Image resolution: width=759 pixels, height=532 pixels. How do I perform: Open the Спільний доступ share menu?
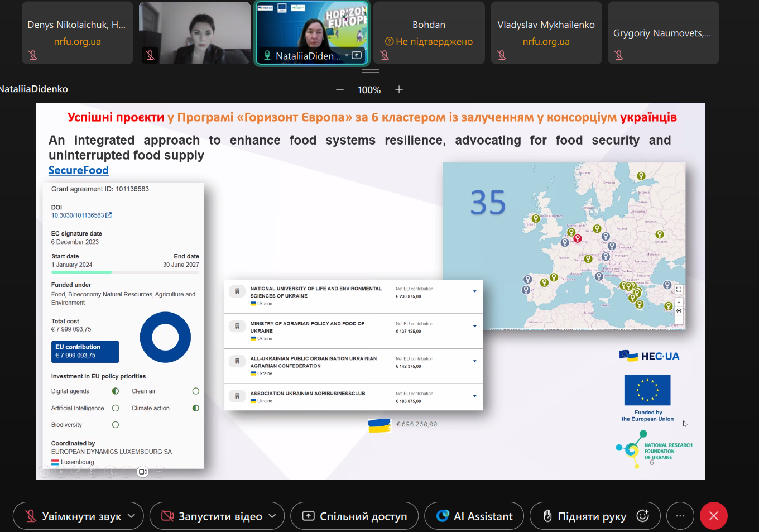355,516
